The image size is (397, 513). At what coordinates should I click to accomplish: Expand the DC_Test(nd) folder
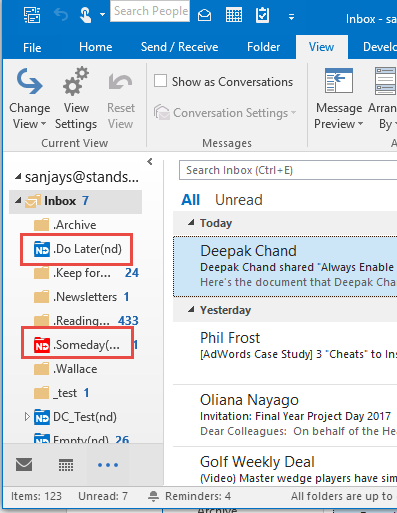[27, 417]
